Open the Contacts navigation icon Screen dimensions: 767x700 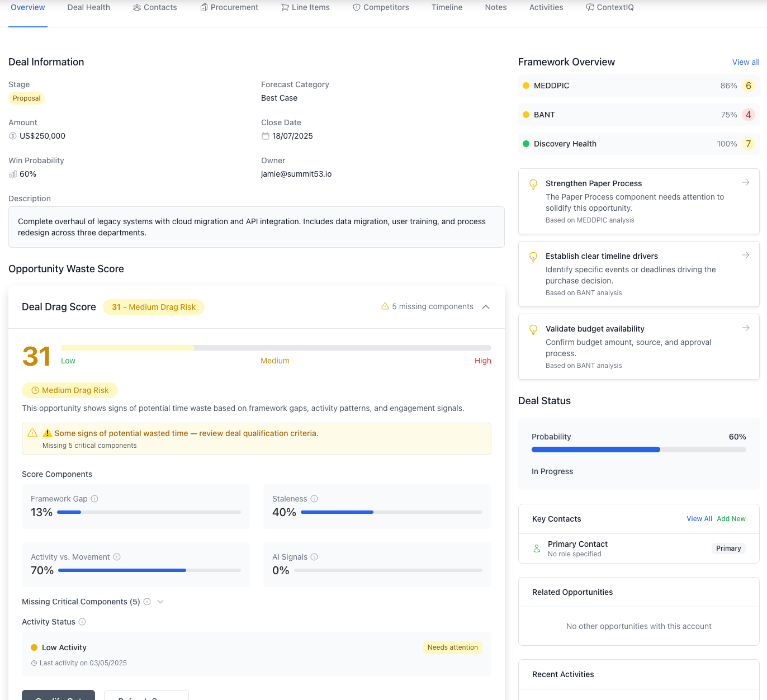tap(136, 7)
